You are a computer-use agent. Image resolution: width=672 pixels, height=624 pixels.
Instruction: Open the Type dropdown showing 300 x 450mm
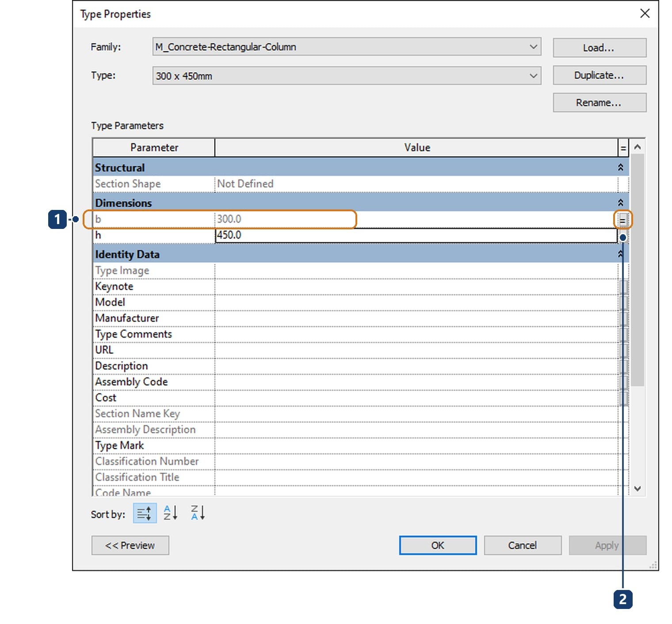[347, 76]
